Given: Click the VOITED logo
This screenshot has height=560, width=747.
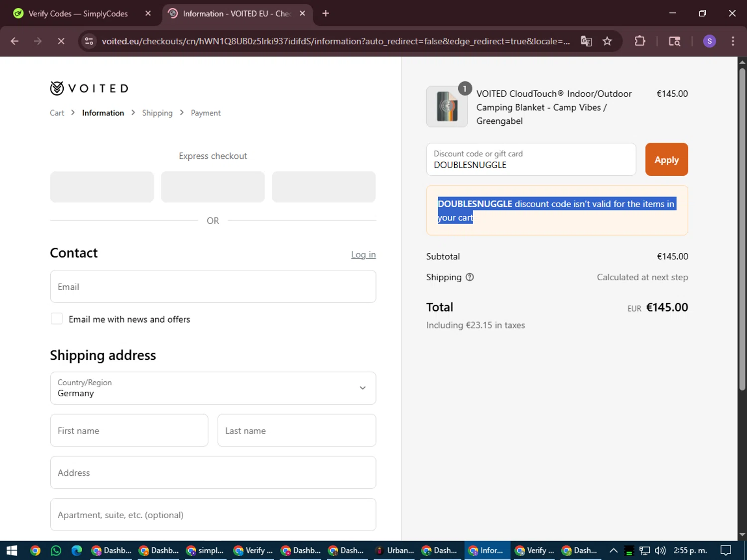Looking at the screenshot, I should pyautogui.click(x=89, y=88).
